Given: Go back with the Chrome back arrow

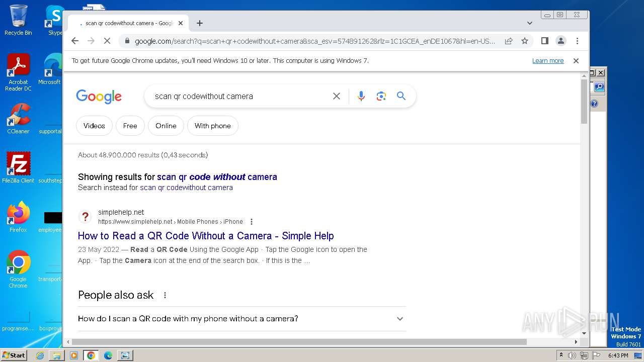Looking at the screenshot, I should click(75, 41).
